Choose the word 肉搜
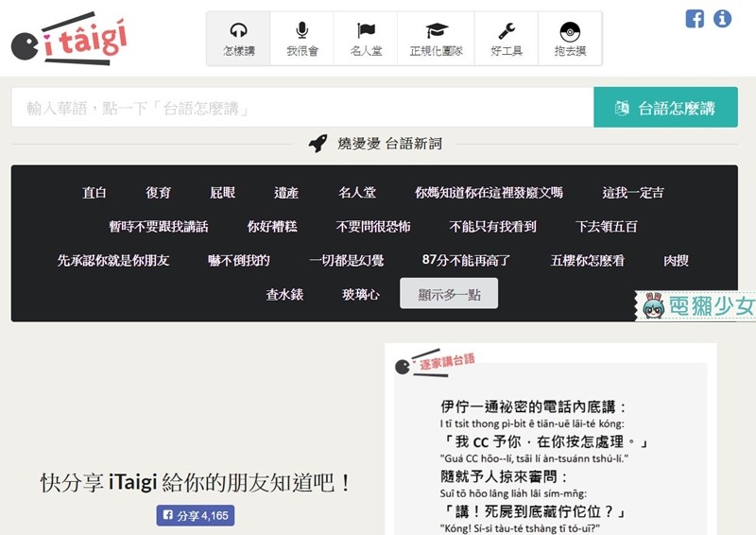The height and width of the screenshot is (535, 756). coord(676,261)
